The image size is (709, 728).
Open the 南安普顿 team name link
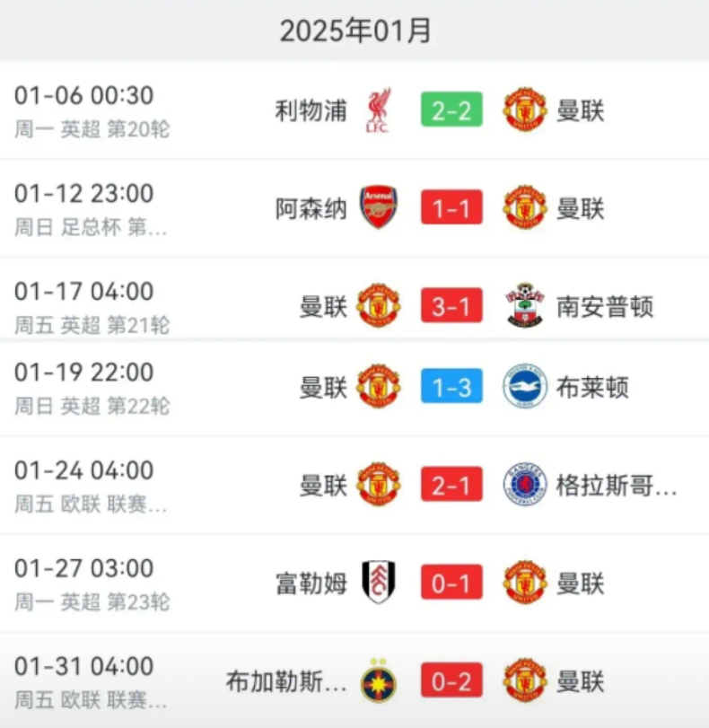(605, 307)
